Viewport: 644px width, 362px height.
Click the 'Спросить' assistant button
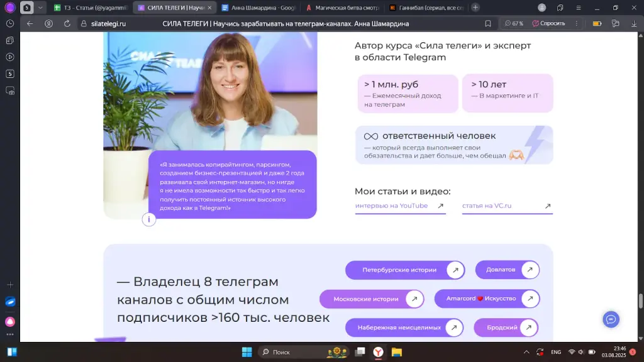tap(548, 24)
